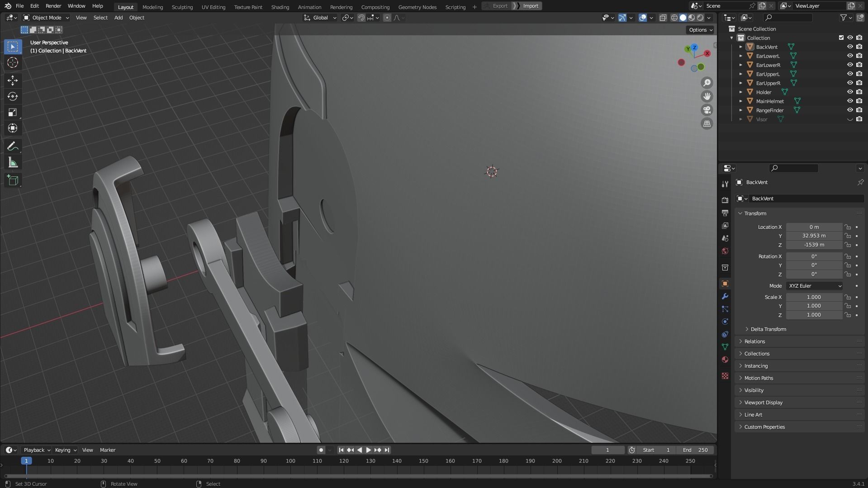Switch perspective/orthographic grid icon
This screenshot has height=488, width=868.
[707, 123]
